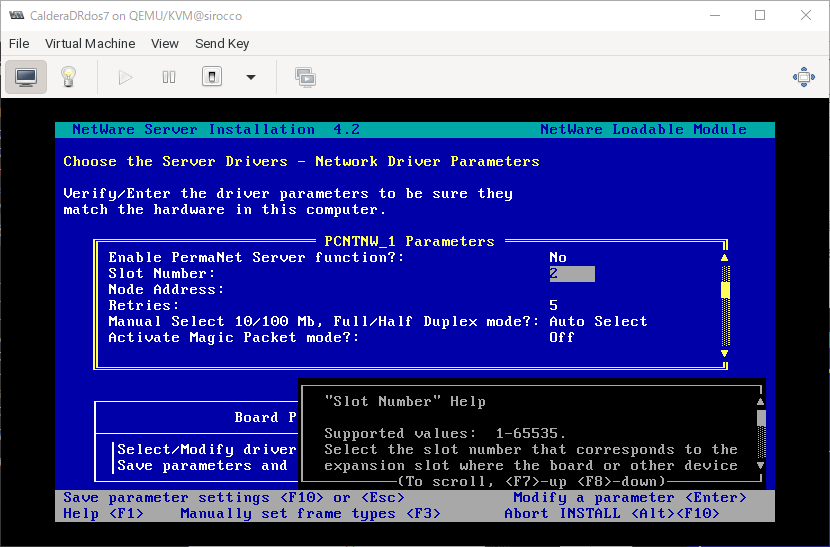Click parameters list scroll up arrow
This screenshot has height=547, width=830.
(x=725, y=258)
